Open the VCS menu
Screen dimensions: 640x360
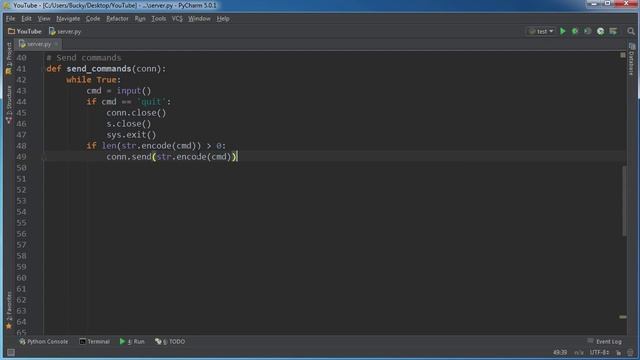tap(177, 18)
